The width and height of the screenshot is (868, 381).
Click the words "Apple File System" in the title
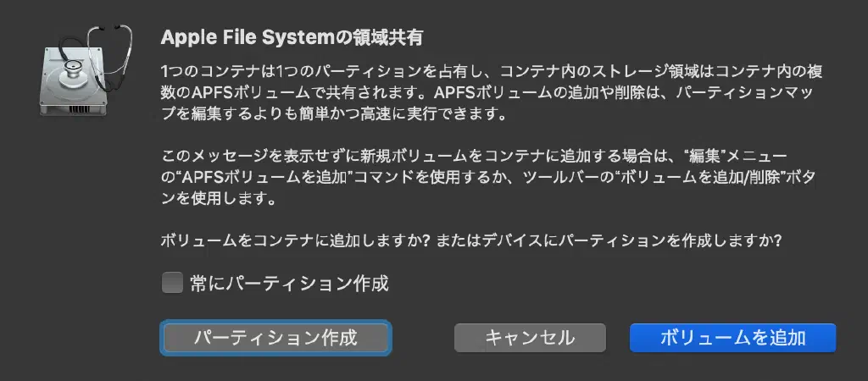pos(234,37)
